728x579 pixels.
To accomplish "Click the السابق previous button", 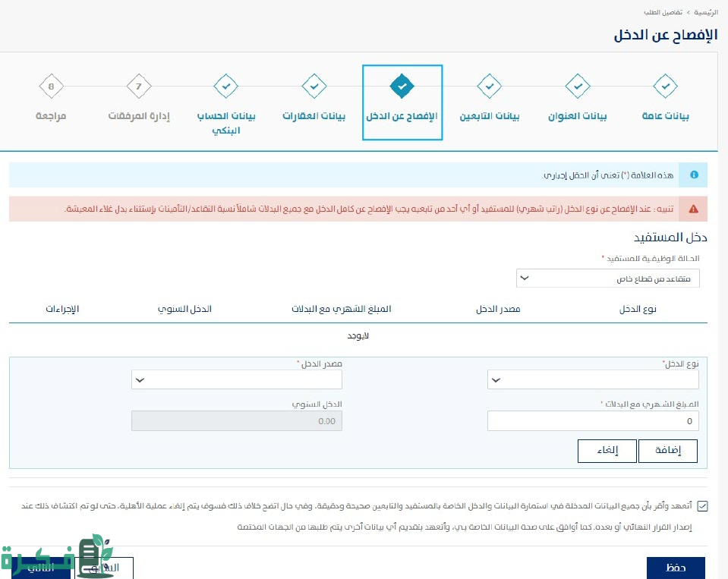I will pyautogui.click(x=103, y=568).
